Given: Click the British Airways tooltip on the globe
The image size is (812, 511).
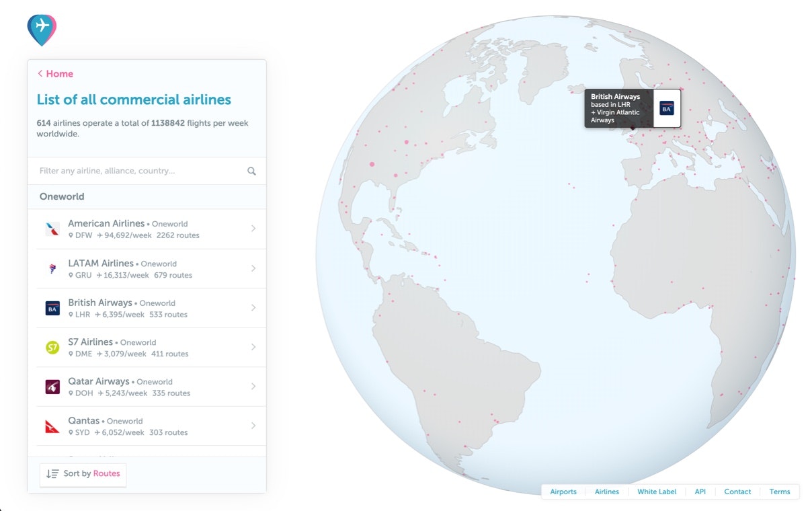Looking at the screenshot, I should [x=618, y=108].
